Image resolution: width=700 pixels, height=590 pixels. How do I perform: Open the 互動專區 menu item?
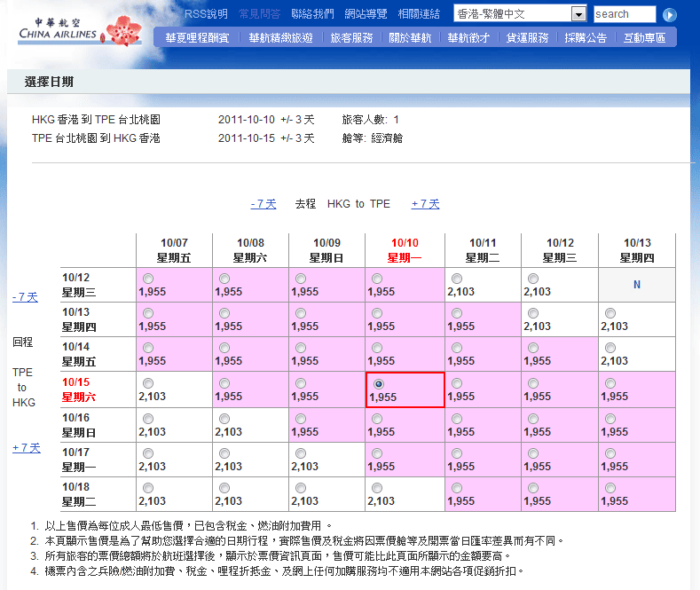(x=644, y=38)
